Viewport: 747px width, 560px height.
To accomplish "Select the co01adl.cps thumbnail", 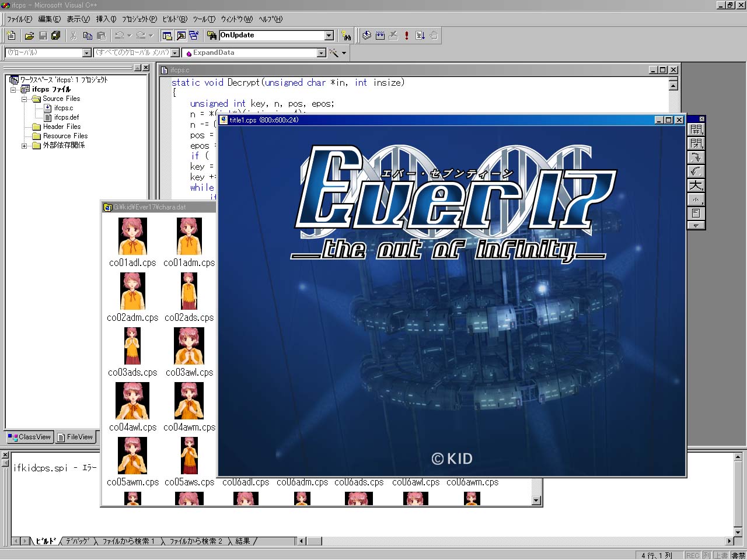I will (x=132, y=236).
